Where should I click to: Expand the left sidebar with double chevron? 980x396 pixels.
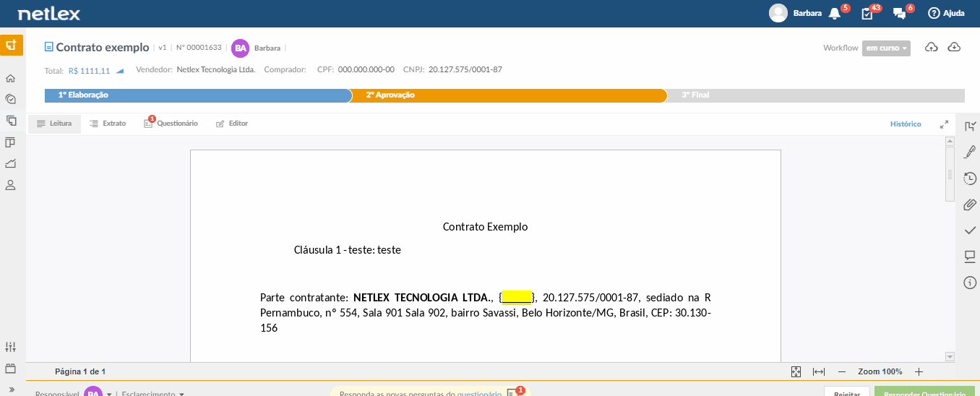coord(11,390)
